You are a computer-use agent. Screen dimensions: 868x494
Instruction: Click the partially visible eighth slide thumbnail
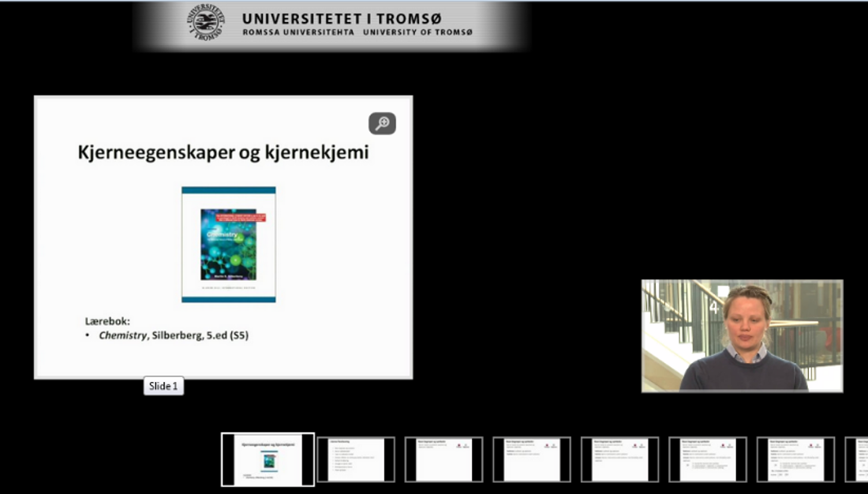coord(857,459)
